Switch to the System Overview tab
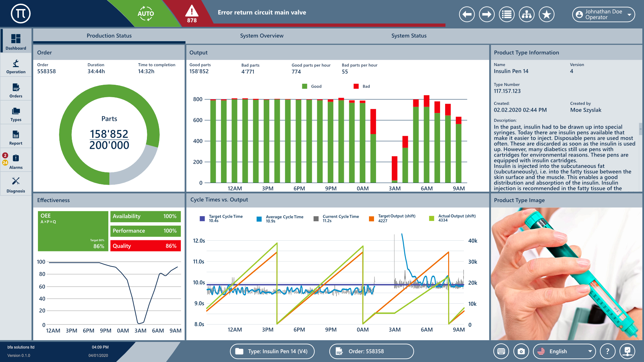Screen dimensions: 644x362 pyautogui.click(x=262, y=36)
